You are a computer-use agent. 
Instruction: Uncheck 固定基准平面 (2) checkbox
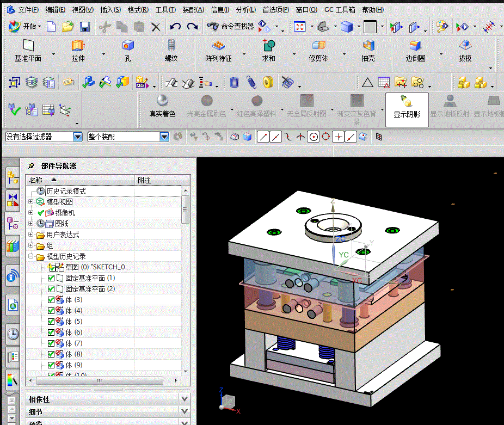click(x=51, y=289)
